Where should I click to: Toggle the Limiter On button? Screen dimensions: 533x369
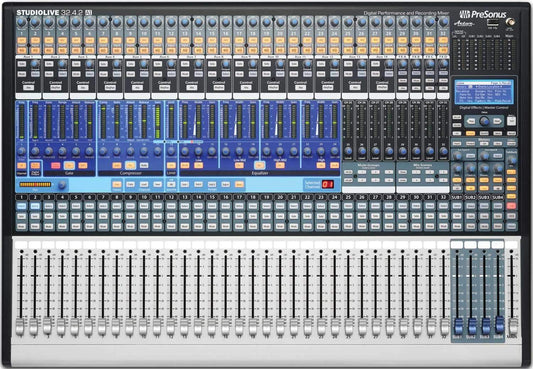tap(171, 165)
